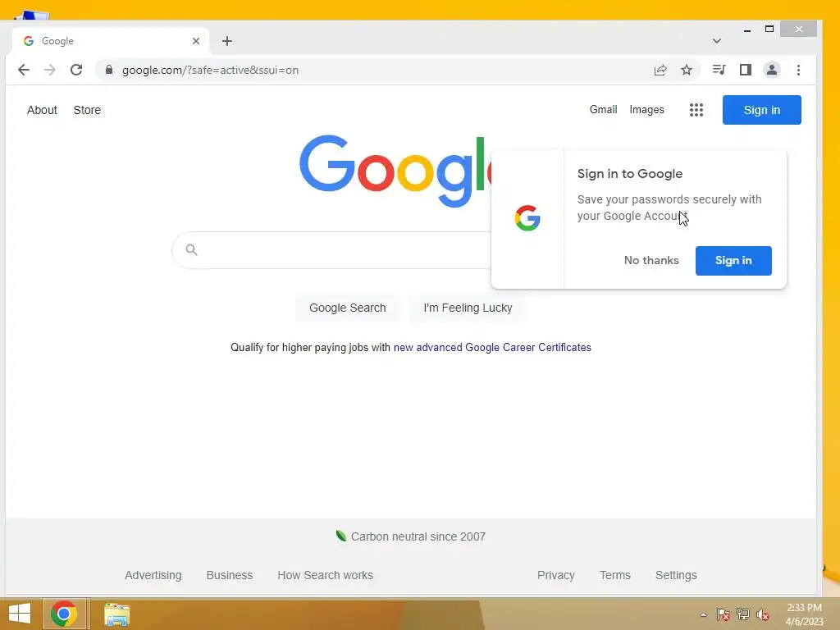Image resolution: width=840 pixels, height=630 pixels.
Task: Open the Settings footer menu
Action: [676, 575]
